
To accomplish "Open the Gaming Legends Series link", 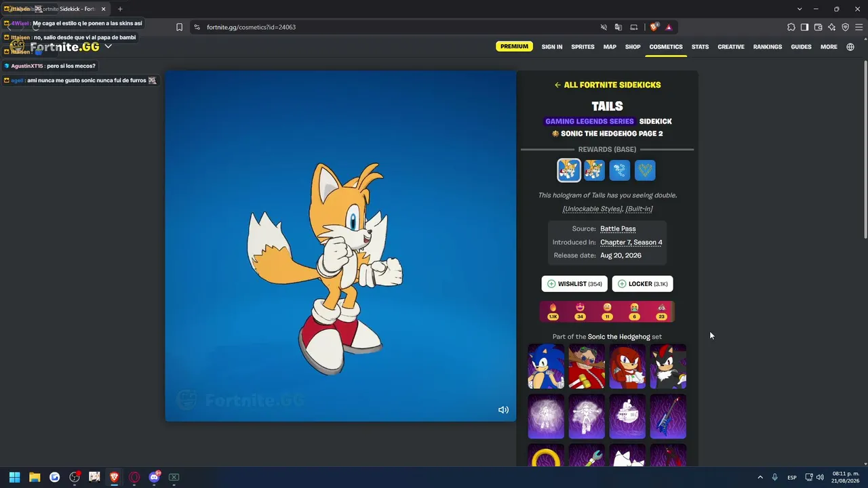I will (x=589, y=121).
